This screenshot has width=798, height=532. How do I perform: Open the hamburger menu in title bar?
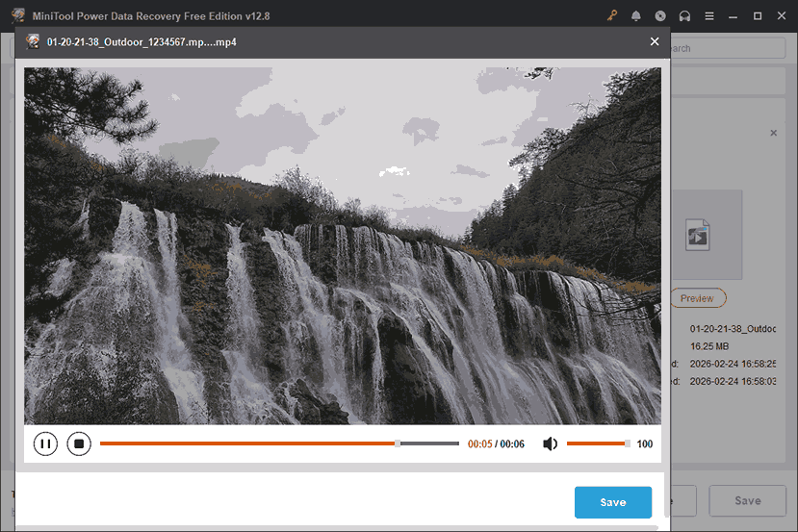tap(708, 15)
